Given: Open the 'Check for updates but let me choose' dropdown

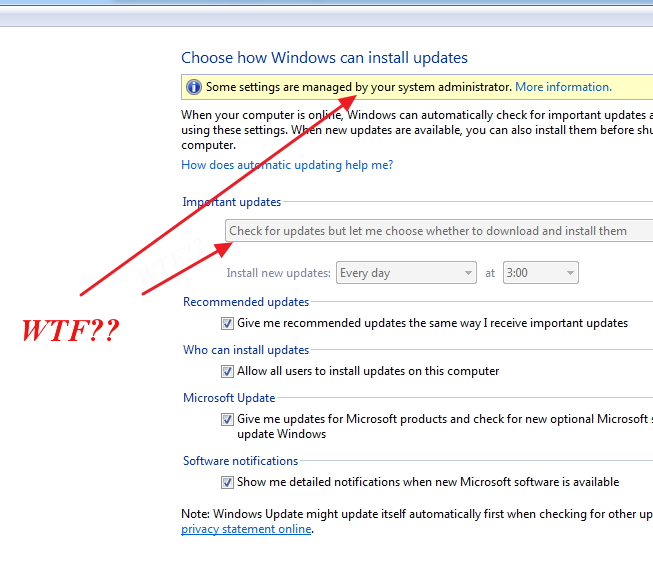Looking at the screenshot, I should (x=438, y=231).
